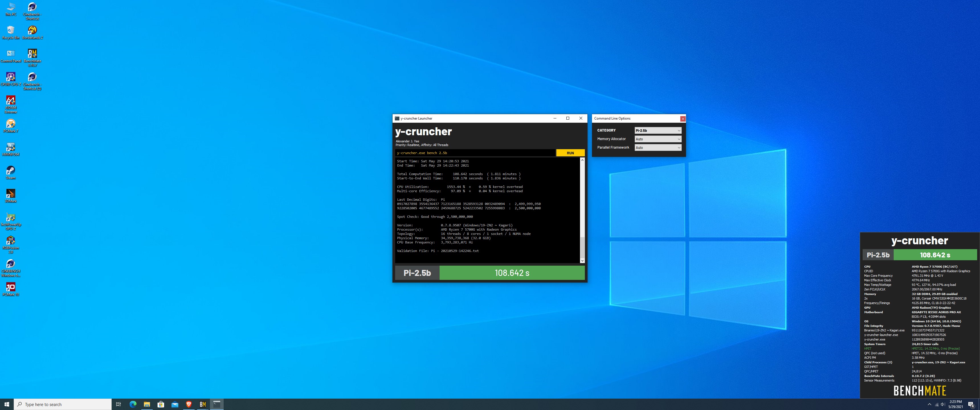Select the CPUID CPU-Z desktop icon
980x410 pixels.
click(x=11, y=79)
